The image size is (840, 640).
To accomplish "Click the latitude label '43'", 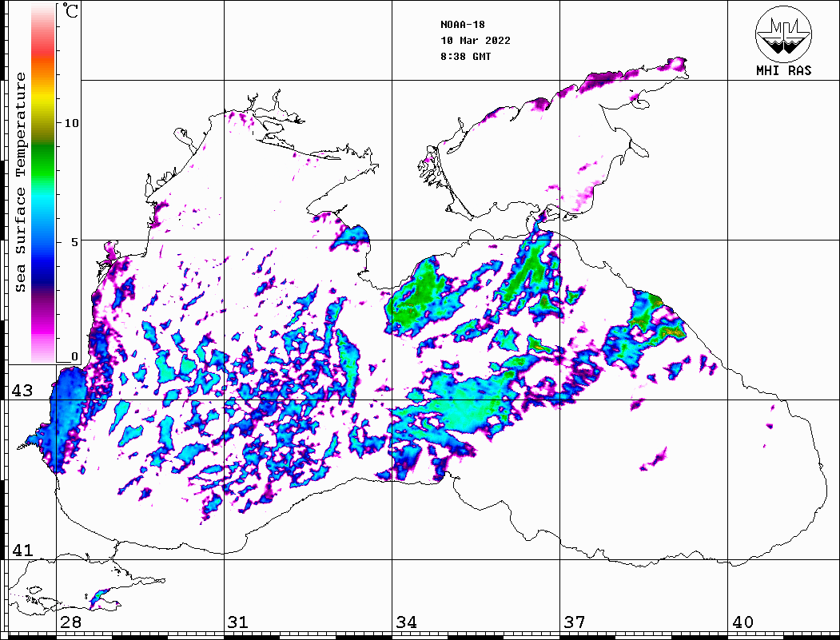I will click(x=22, y=391).
